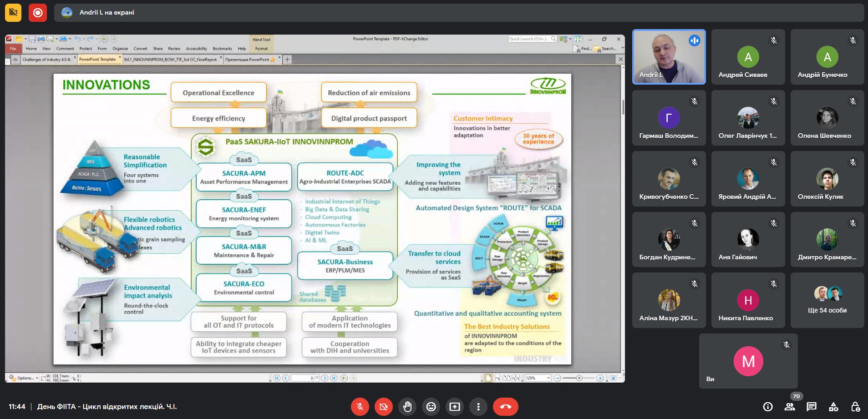Click the red leave call button
Image resolution: width=868 pixels, height=419 pixels.
click(x=506, y=407)
